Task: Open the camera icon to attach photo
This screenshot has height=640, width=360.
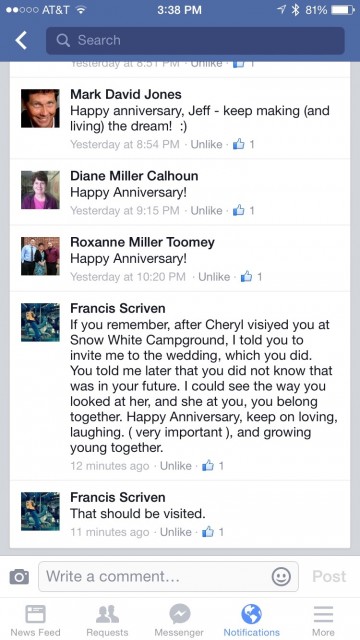Action: (x=19, y=577)
